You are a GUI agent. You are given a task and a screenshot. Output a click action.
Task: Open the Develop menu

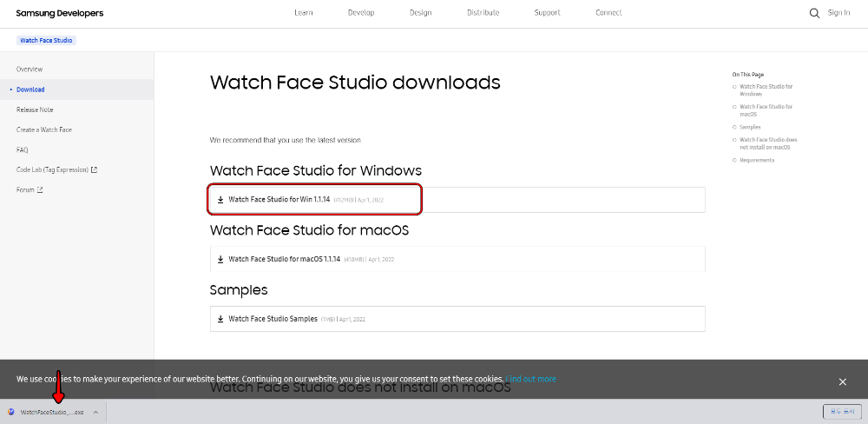click(x=361, y=13)
